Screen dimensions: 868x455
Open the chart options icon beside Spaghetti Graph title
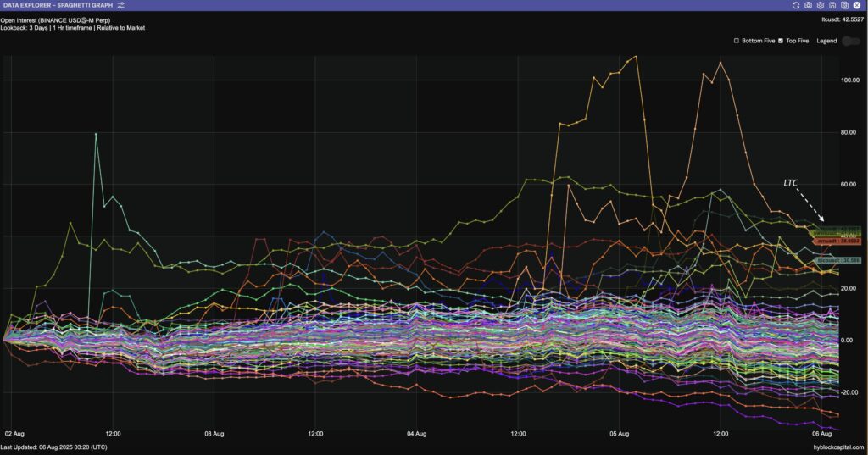tap(120, 5)
